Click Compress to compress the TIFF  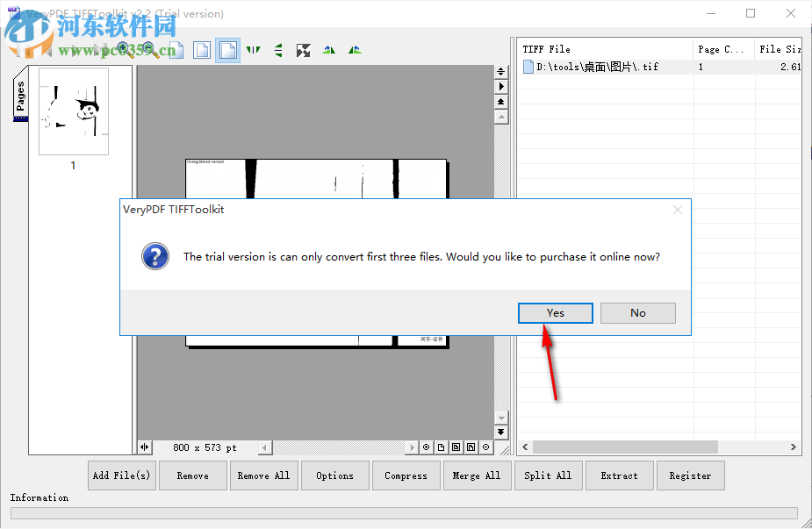(x=406, y=475)
